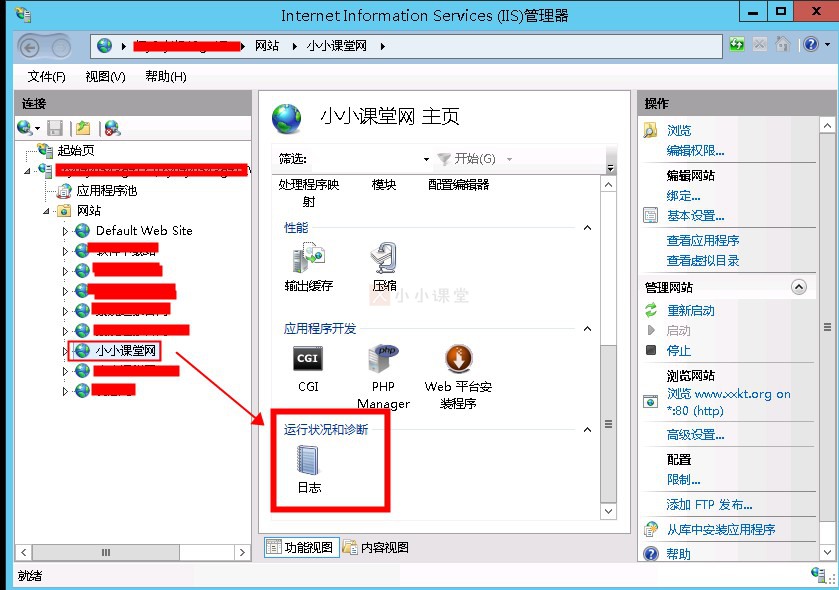Click the 高级设置... link
This screenshot has width=839, height=590.
[x=695, y=435]
